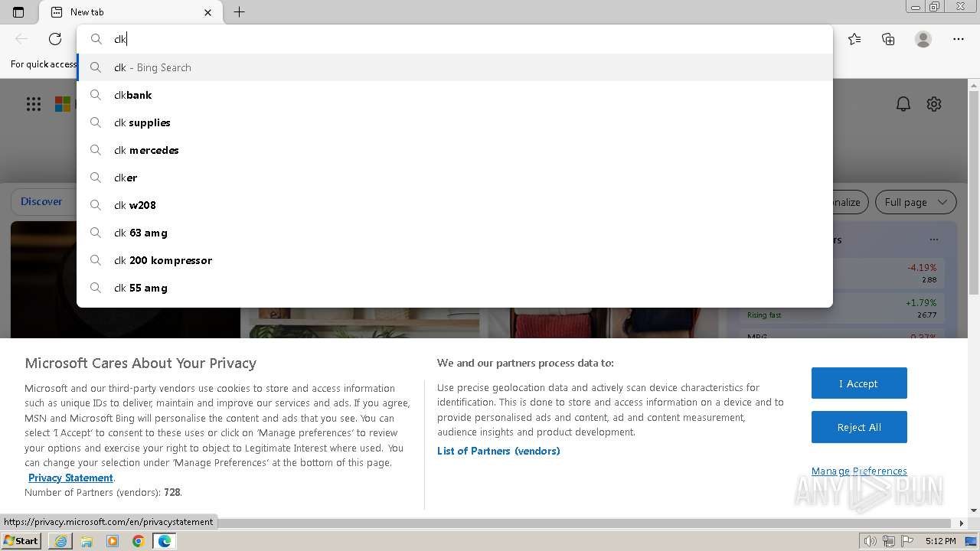Open the Action Center flag icon
The width and height of the screenshot is (980, 551).
click(x=907, y=541)
